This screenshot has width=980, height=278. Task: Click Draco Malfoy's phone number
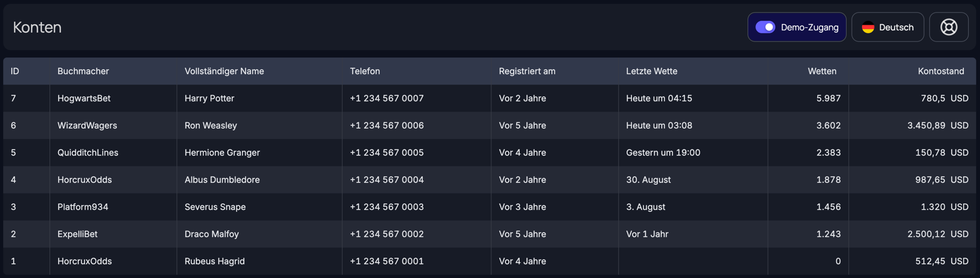(386, 234)
